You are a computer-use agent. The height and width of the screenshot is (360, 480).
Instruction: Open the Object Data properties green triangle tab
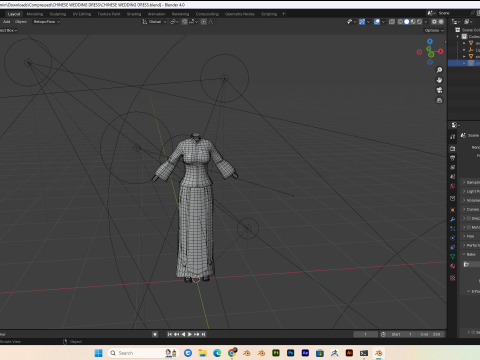453,257
